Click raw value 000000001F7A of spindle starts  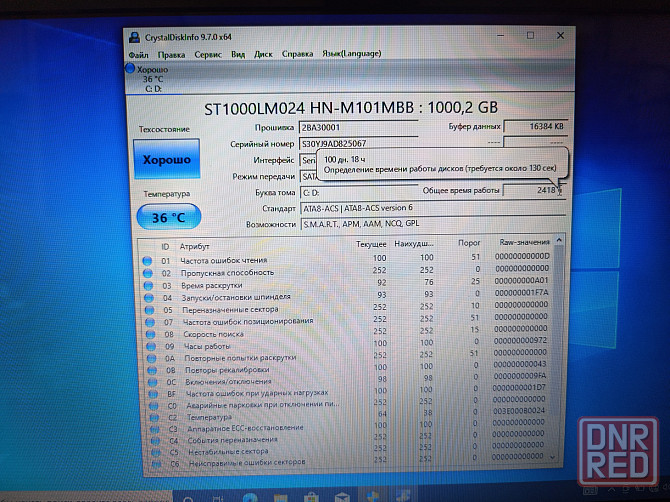521,293
